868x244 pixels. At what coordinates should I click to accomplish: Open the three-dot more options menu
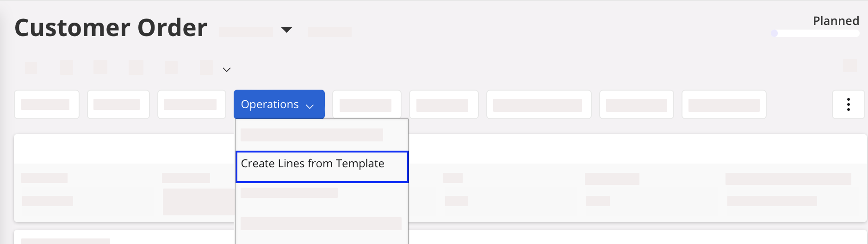tap(848, 104)
